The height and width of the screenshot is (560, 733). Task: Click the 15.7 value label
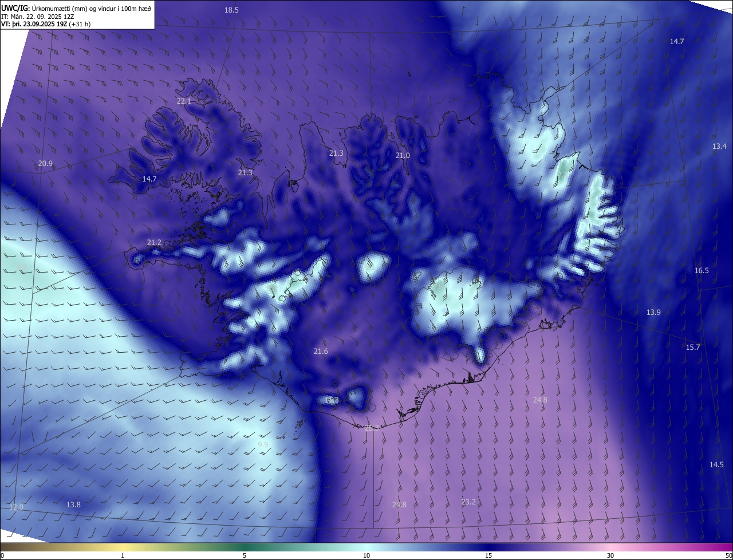click(693, 348)
